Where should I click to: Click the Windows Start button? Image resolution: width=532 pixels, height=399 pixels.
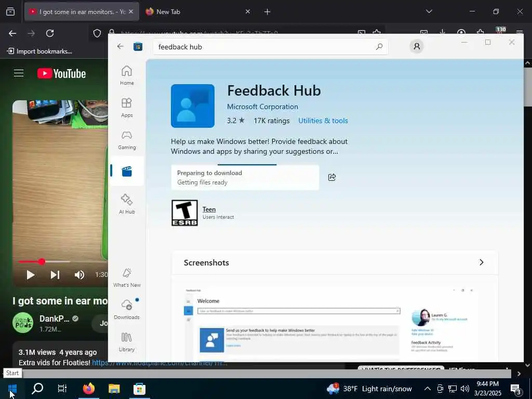click(x=12, y=389)
